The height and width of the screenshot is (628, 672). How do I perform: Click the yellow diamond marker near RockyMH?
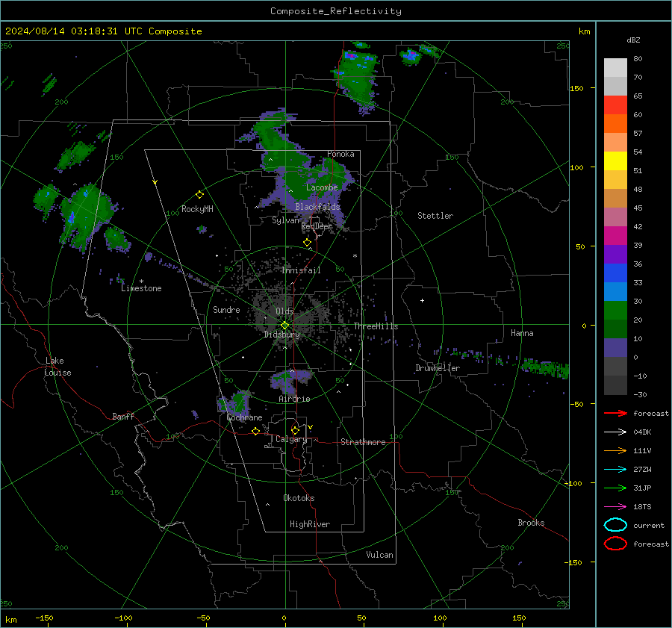click(x=199, y=195)
